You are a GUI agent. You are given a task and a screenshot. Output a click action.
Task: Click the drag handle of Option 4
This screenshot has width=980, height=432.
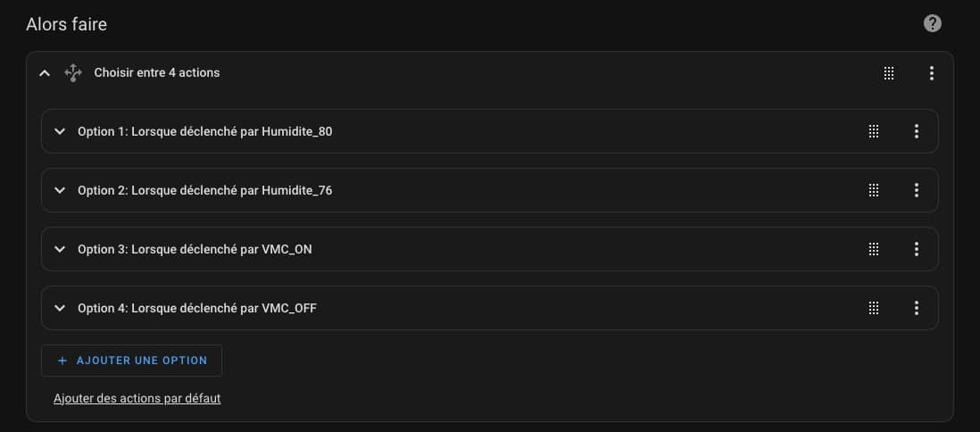pos(874,308)
